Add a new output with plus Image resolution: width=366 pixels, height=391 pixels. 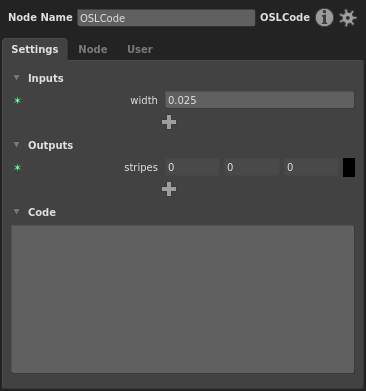169,189
